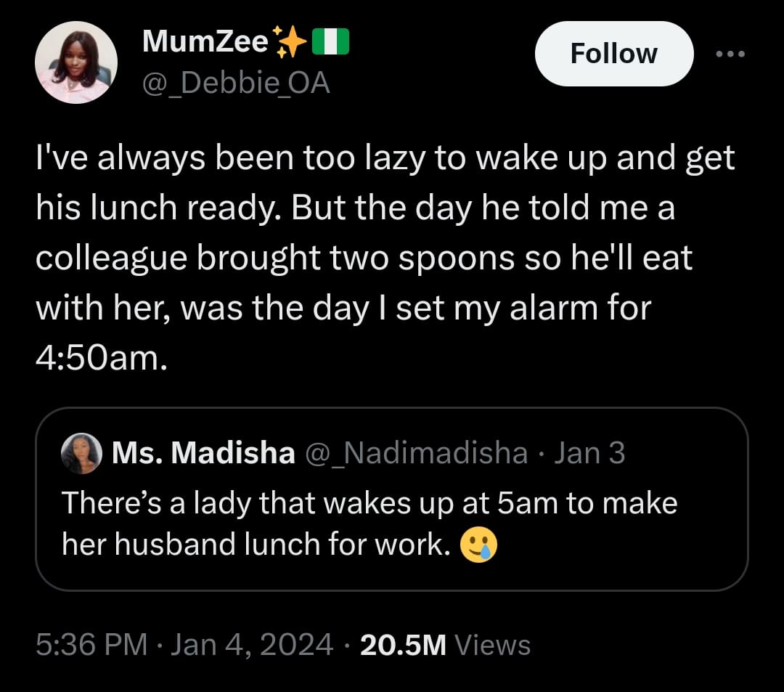Click the 5:36 PM timestamp
The image size is (784, 692).
(x=91, y=645)
